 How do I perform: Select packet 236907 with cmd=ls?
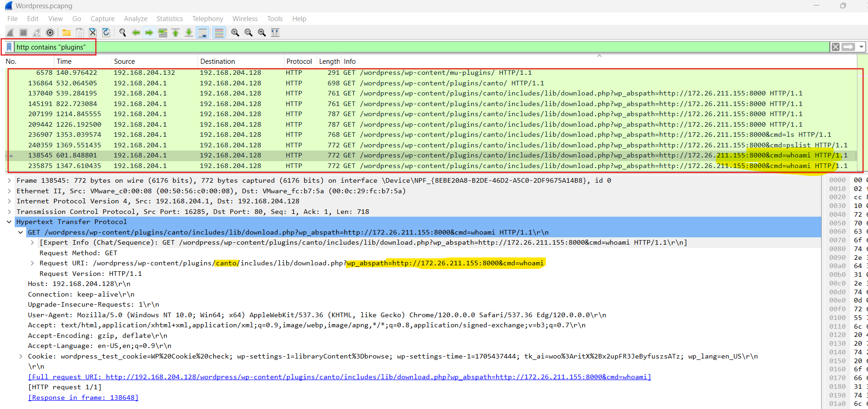431,134
